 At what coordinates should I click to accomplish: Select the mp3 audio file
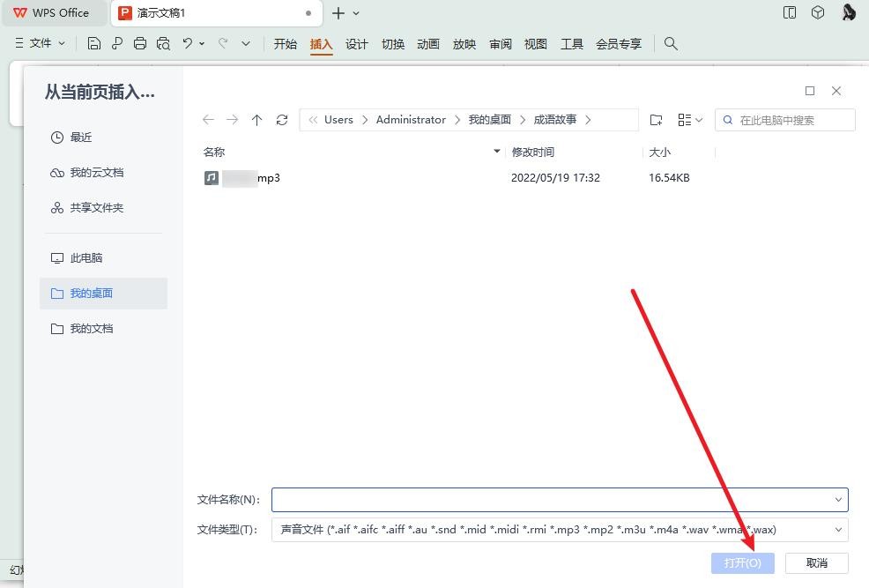tap(242, 178)
